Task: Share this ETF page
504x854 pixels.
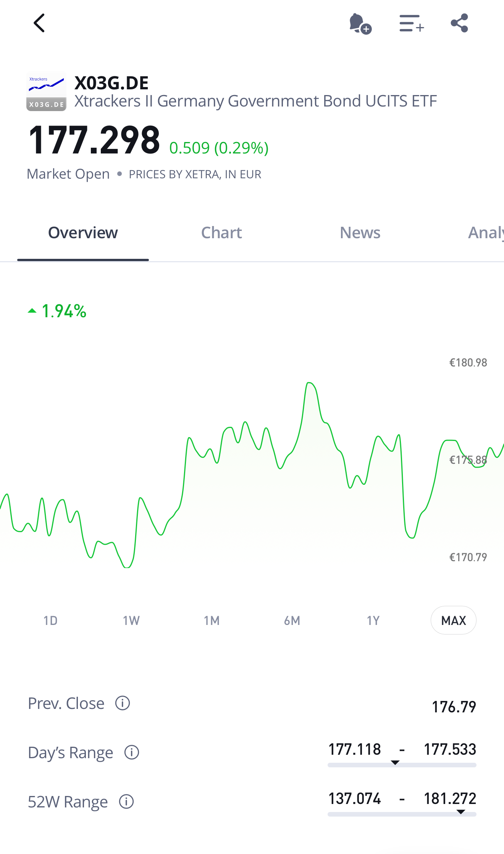Action: tap(459, 23)
